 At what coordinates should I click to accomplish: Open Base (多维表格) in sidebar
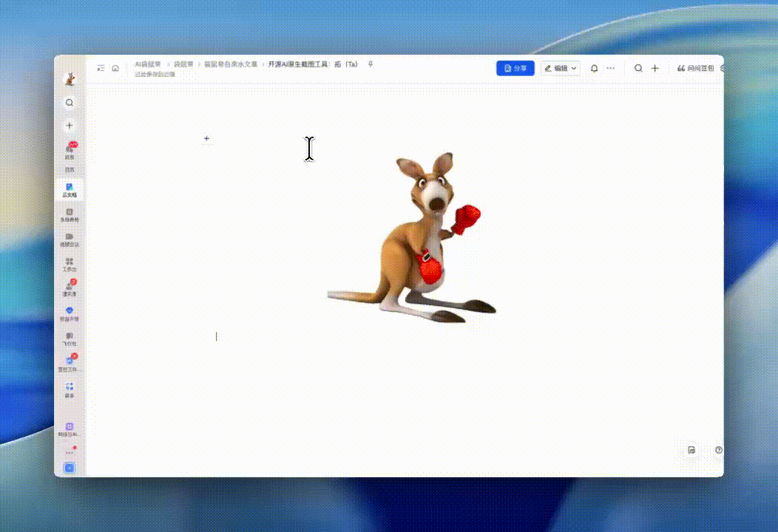(70, 215)
